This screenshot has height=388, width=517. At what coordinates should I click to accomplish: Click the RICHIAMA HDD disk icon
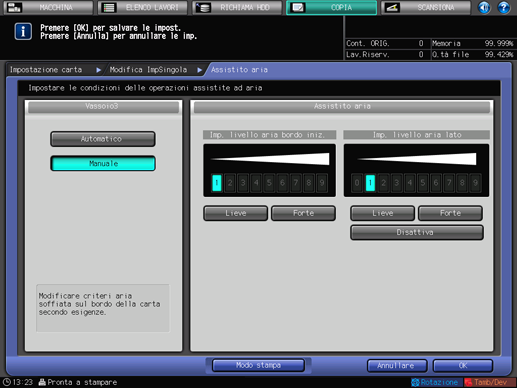(203, 7)
